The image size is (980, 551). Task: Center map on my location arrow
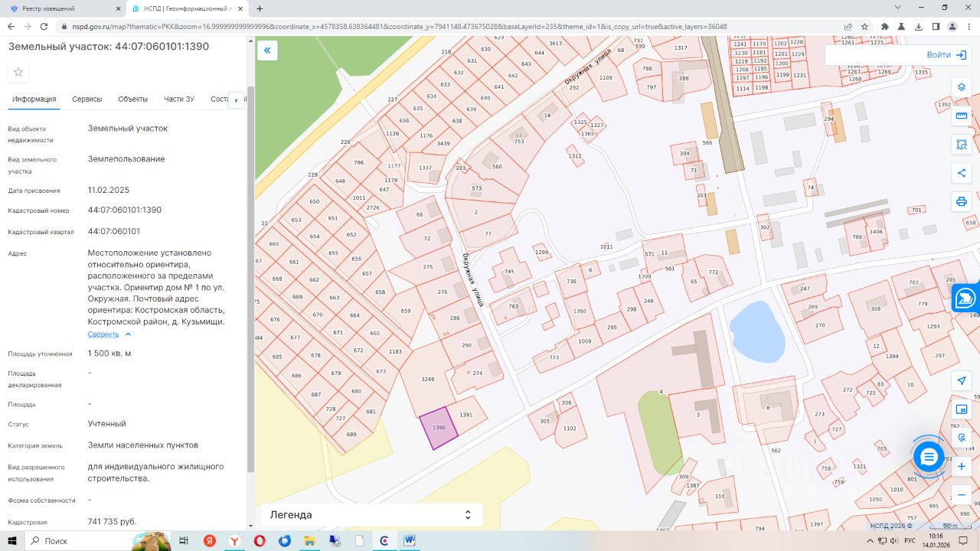[962, 380]
